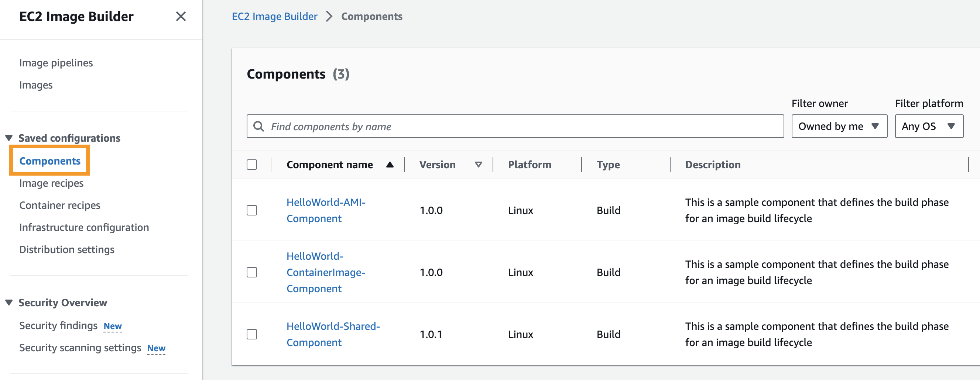Screen dimensions: 980x380
Task: Tick the HelloWorld-Shared-Component row checkbox
Action: point(252,334)
